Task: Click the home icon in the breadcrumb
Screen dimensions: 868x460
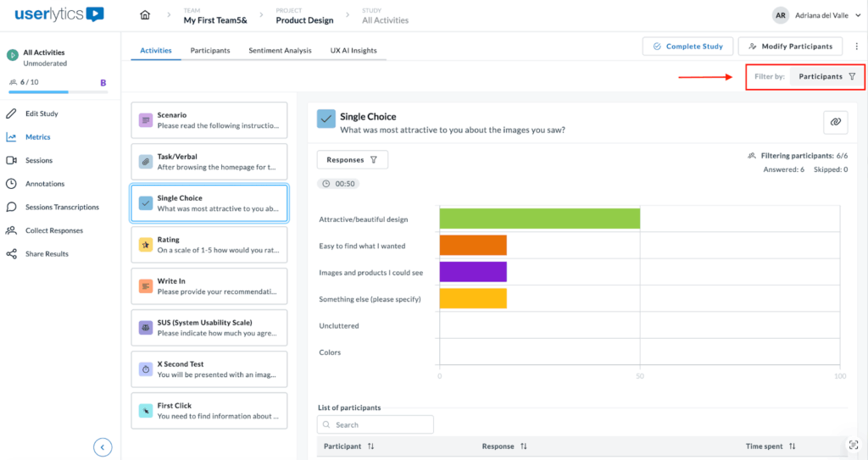Action: point(145,15)
